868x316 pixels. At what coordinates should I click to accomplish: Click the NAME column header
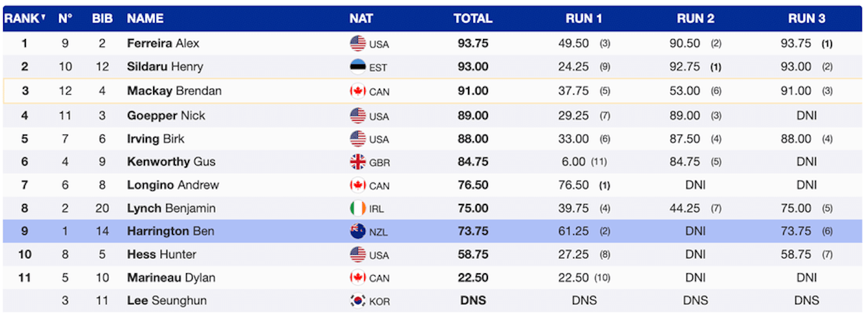click(145, 19)
